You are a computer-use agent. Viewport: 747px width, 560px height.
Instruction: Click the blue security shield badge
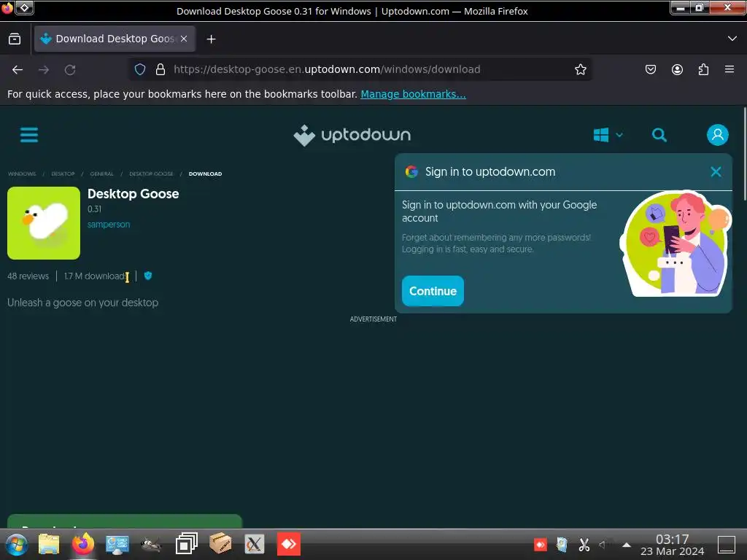tap(147, 276)
